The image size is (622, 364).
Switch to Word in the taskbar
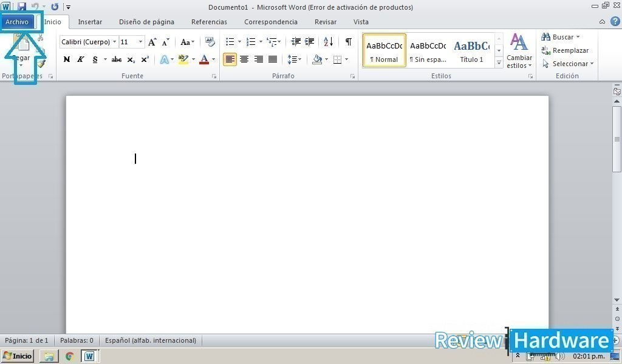[x=90, y=356]
